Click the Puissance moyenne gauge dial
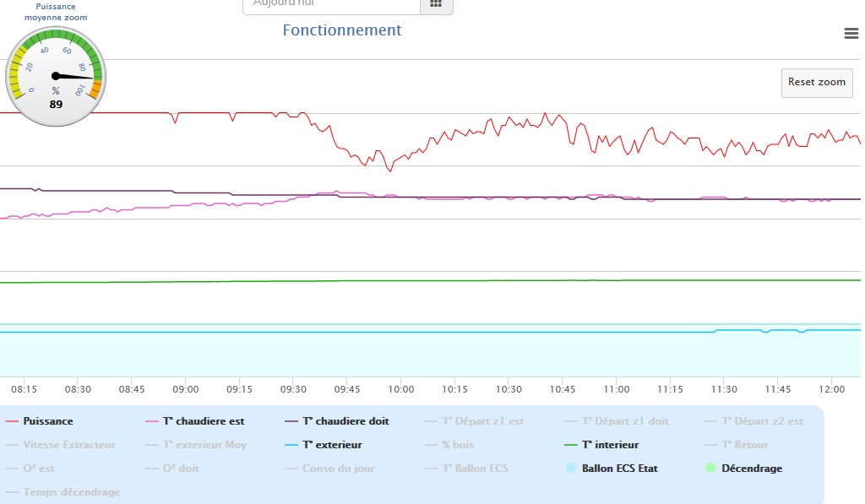Image resolution: width=865 pixels, height=504 pixels. (x=56, y=76)
